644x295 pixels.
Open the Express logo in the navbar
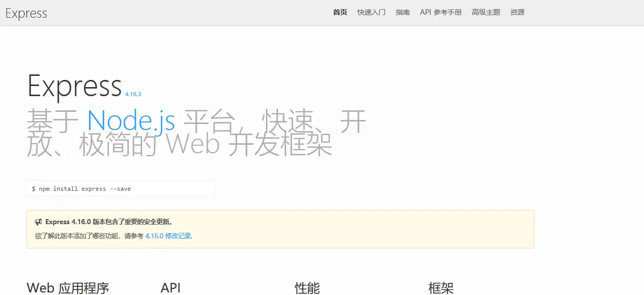(x=26, y=13)
